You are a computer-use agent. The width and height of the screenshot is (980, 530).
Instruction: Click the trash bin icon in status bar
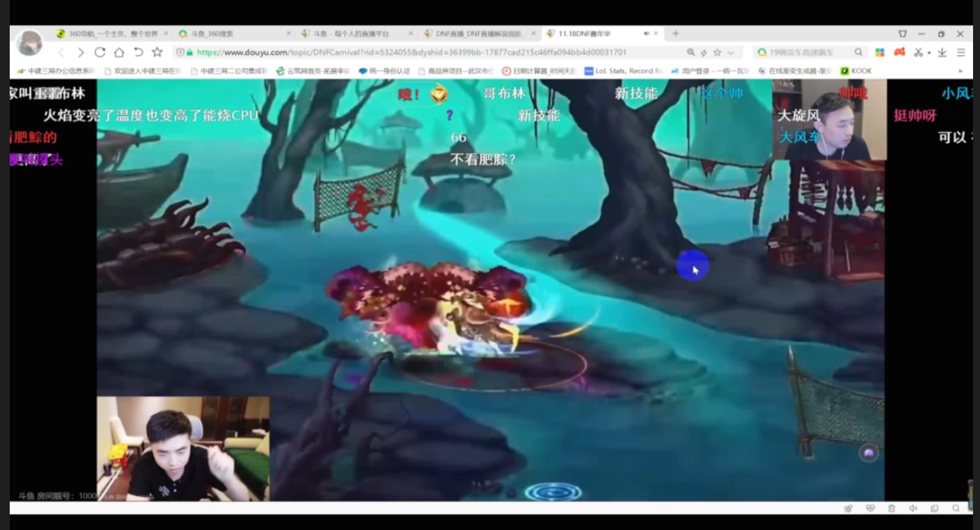point(892,508)
